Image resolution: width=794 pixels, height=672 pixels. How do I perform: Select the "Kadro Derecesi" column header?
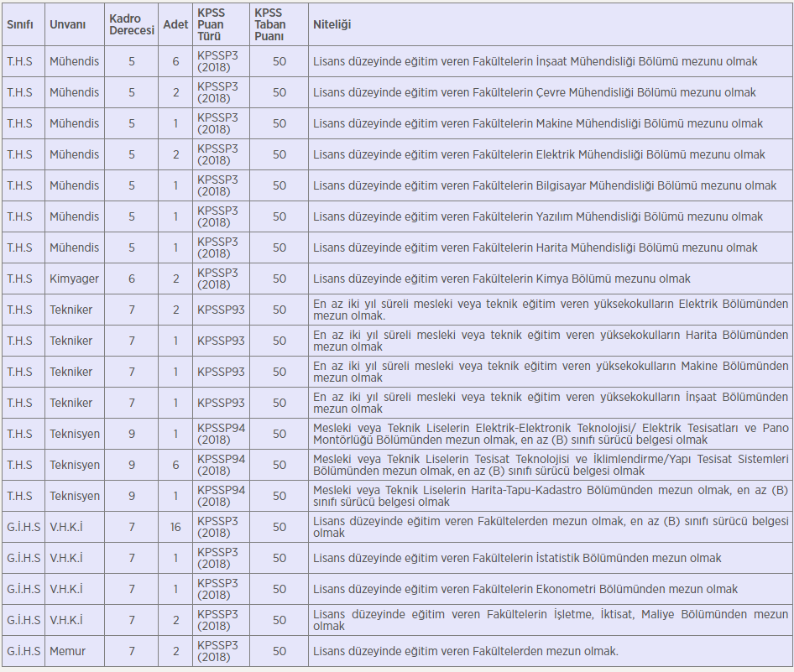point(132,25)
